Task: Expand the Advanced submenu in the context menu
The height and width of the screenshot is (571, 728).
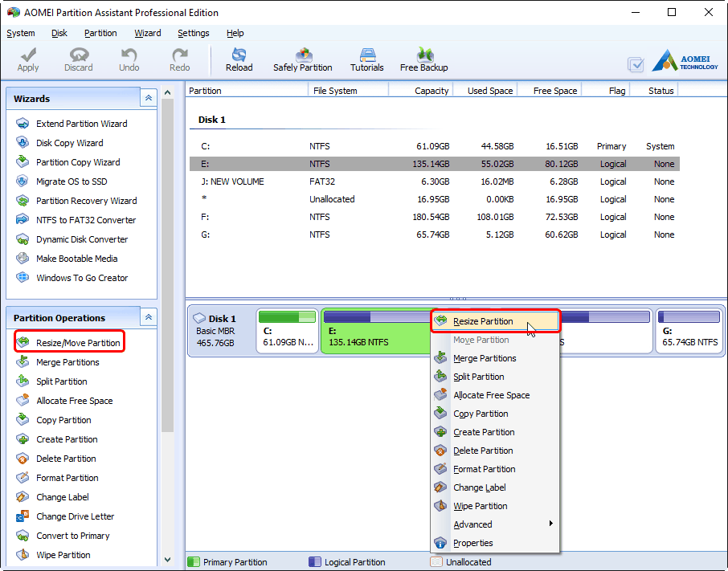Action: coord(496,524)
